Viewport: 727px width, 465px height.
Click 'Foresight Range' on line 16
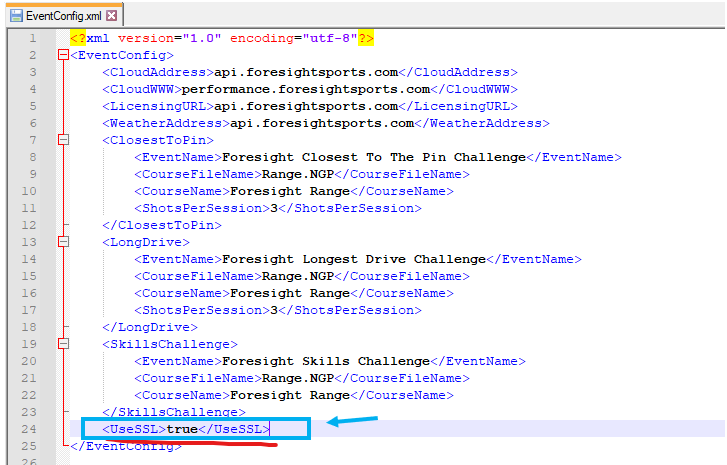(290, 293)
